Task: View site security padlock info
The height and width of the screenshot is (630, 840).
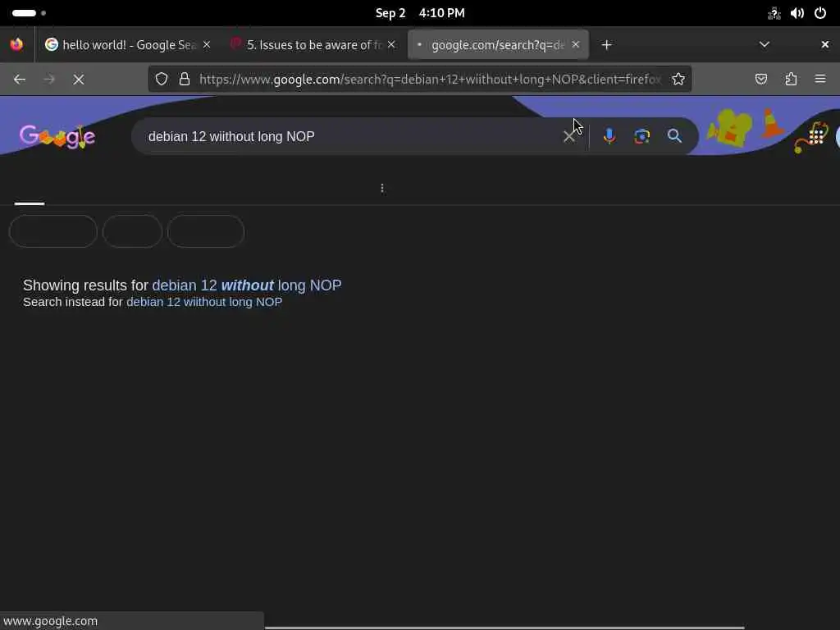Action: coord(185,80)
